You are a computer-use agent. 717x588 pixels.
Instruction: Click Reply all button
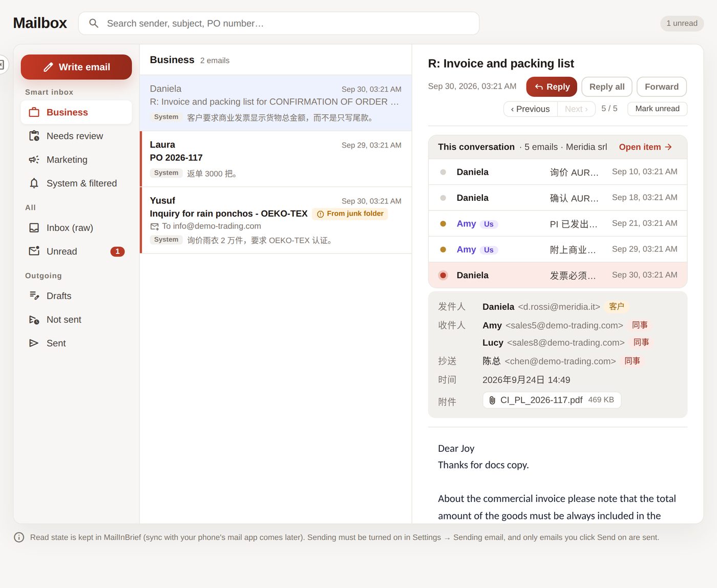pyautogui.click(x=607, y=87)
